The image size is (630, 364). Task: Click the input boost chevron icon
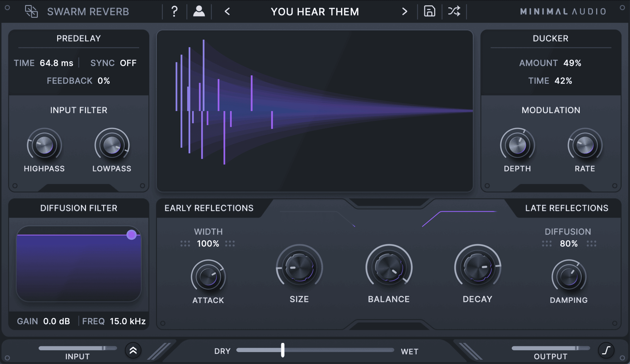(133, 351)
